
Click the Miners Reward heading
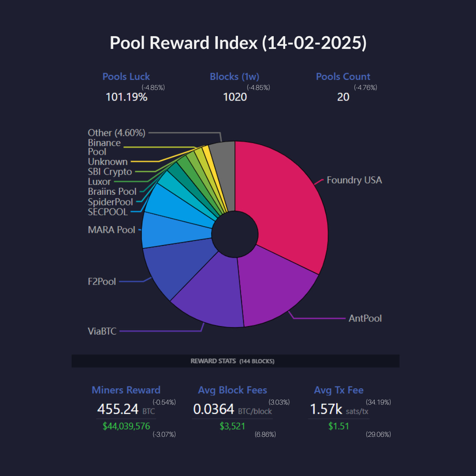pyautogui.click(x=126, y=390)
